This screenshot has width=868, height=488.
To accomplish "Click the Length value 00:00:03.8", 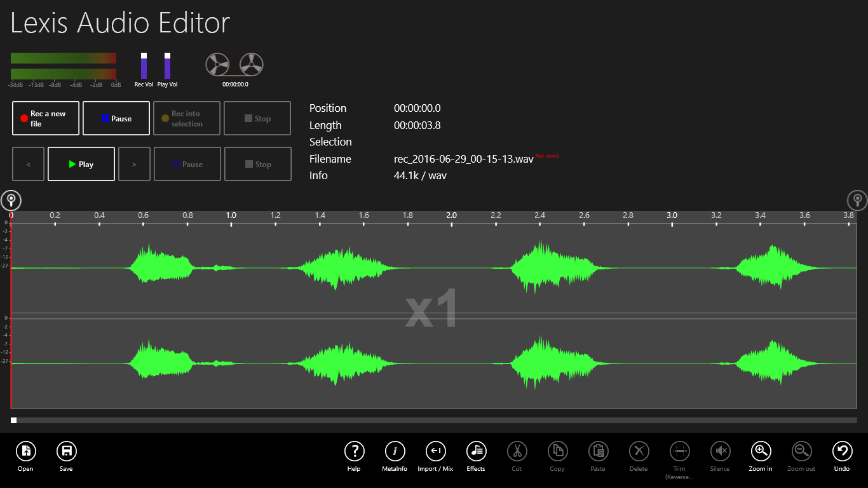I will (417, 125).
